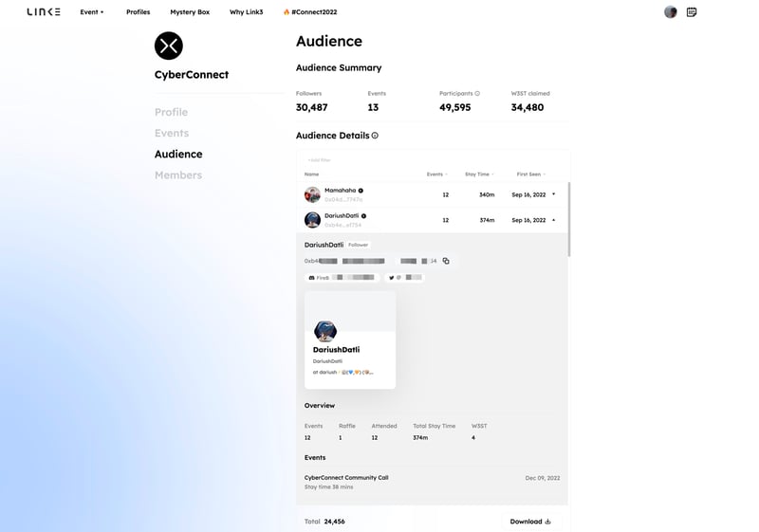Switch to the Members section
Image resolution: width=759 pixels, height=532 pixels.
(x=178, y=175)
